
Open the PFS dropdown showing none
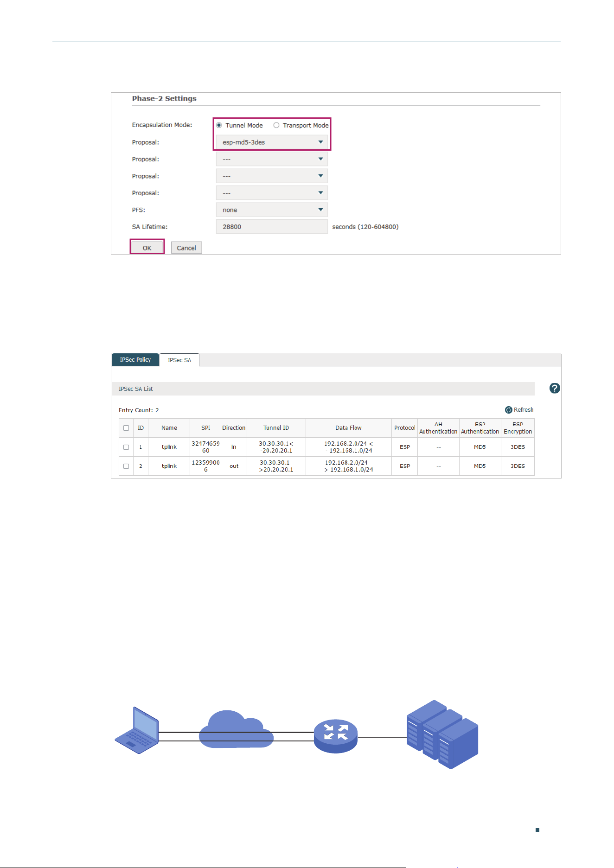[x=272, y=210]
